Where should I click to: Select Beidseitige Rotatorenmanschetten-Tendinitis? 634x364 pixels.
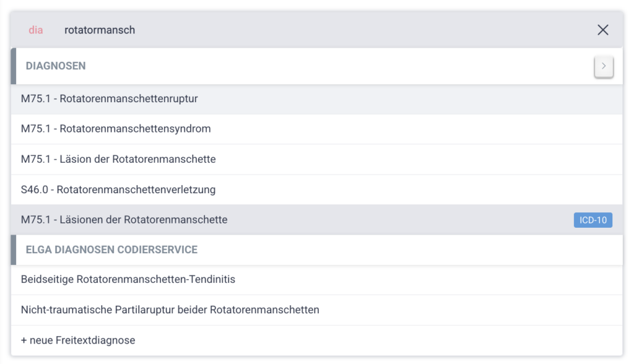pos(128,280)
